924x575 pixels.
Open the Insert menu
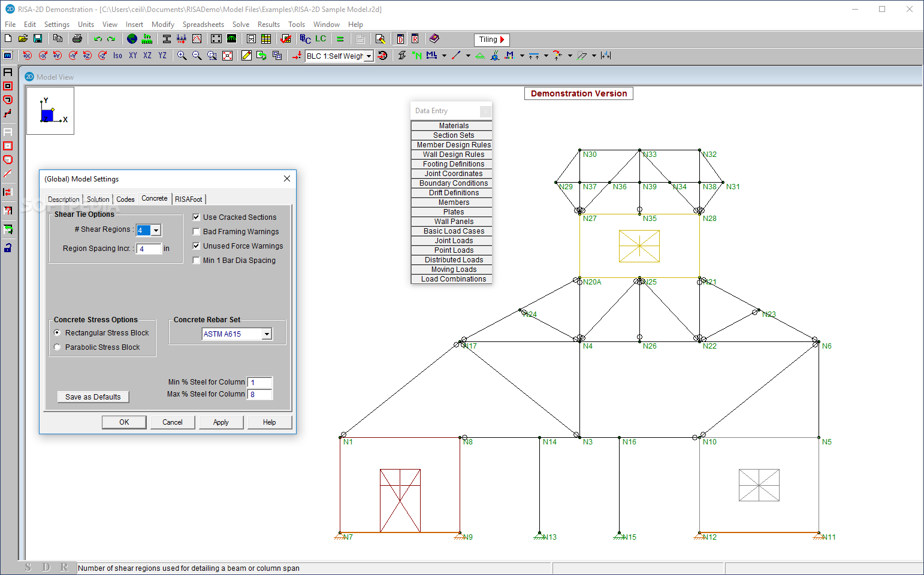pos(134,25)
